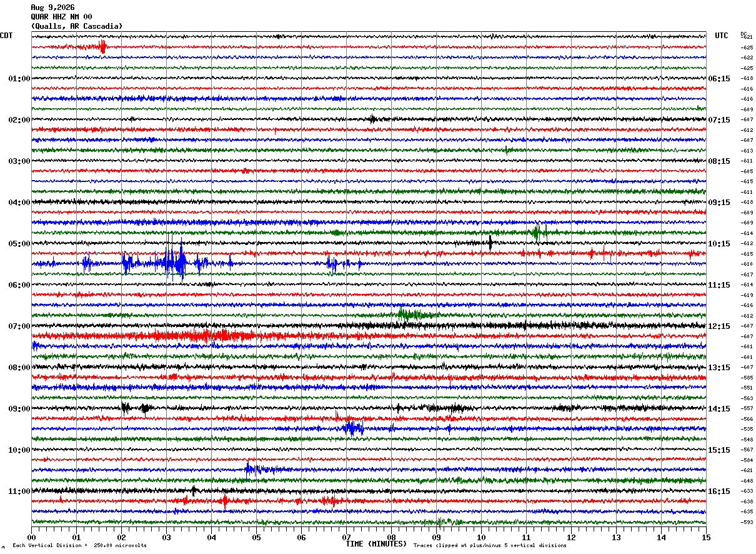Viewport: 756px width, 554px height.
Task: Click the 05:00 CDT time label
Action: pos(19,244)
